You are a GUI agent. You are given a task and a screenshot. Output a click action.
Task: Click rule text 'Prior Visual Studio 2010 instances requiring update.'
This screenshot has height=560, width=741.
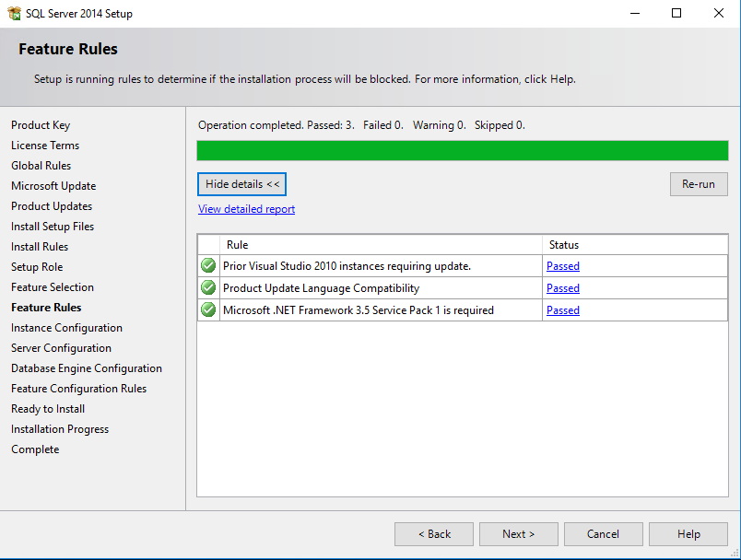click(x=347, y=266)
